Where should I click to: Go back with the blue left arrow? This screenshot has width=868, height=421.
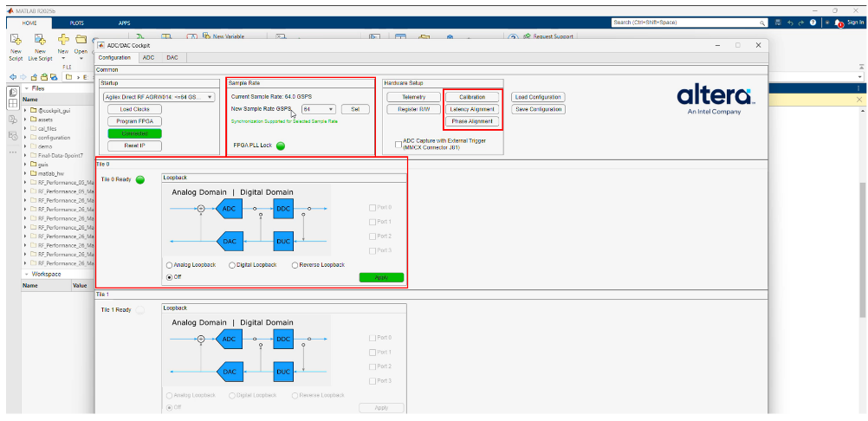(14, 77)
